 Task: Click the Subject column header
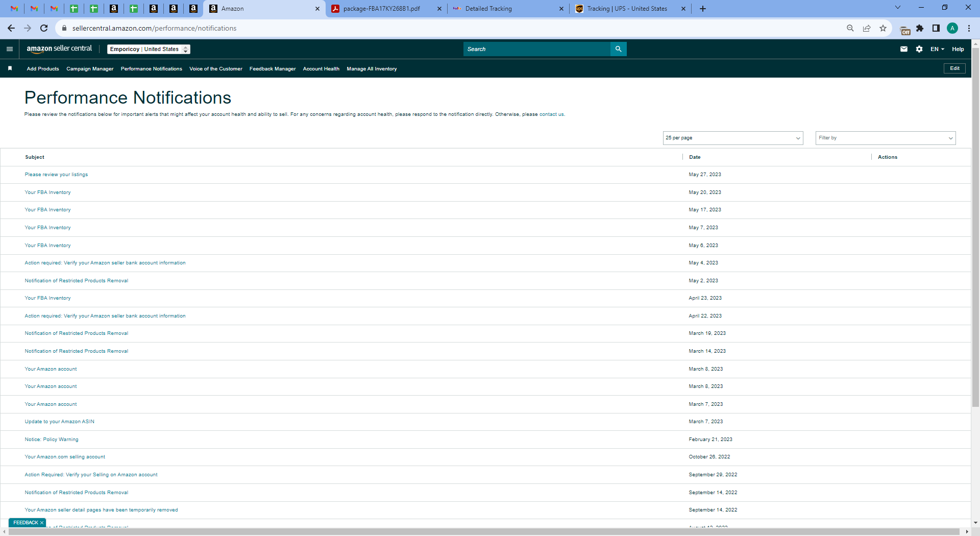pyautogui.click(x=35, y=157)
